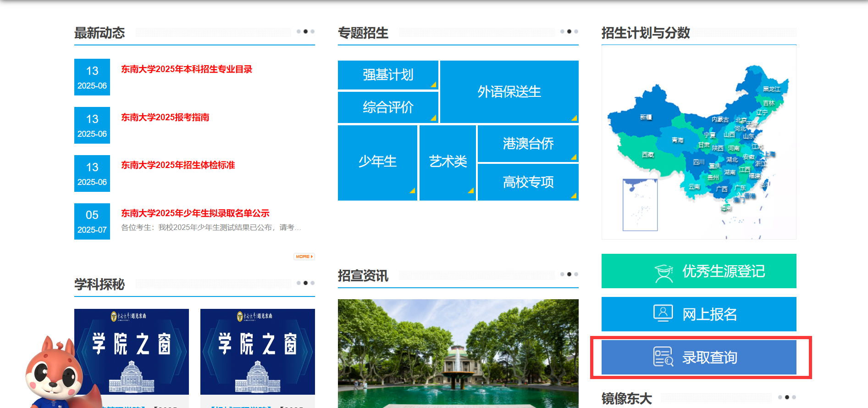868x408 pixels.
Task: Select first pager dot in 最新动态
Action: (x=299, y=32)
